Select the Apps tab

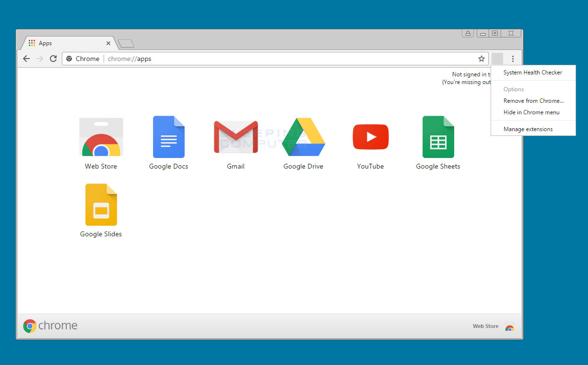(x=69, y=43)
